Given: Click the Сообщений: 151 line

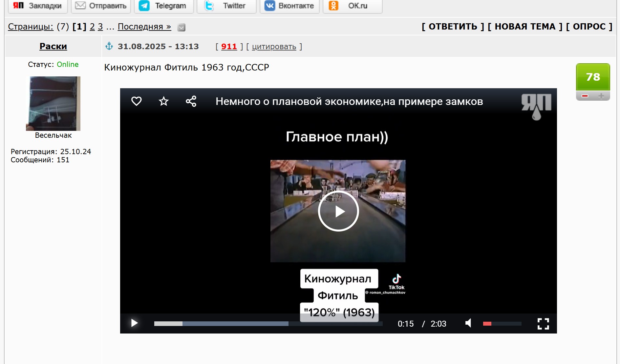Looking at the screenshot, I should [x=40, y=160].
